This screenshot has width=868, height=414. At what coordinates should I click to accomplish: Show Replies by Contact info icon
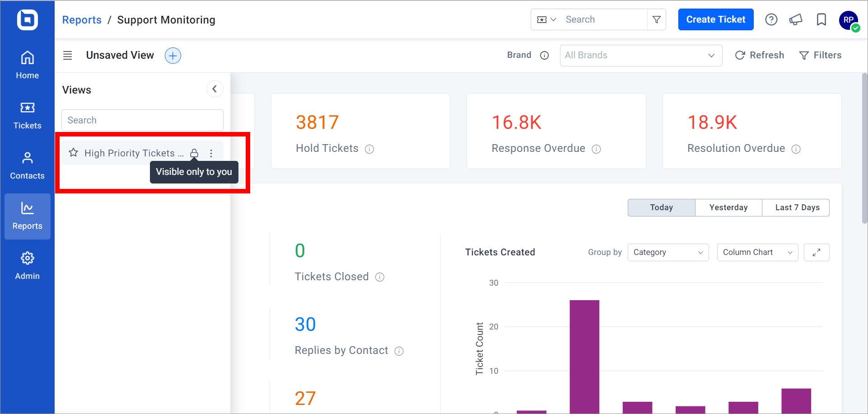pos(399,351)
